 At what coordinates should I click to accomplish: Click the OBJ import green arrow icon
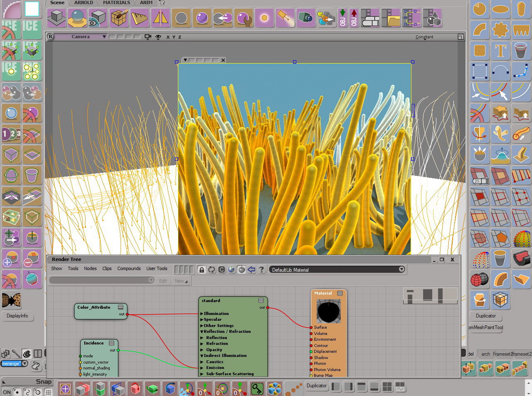(342, 18)
